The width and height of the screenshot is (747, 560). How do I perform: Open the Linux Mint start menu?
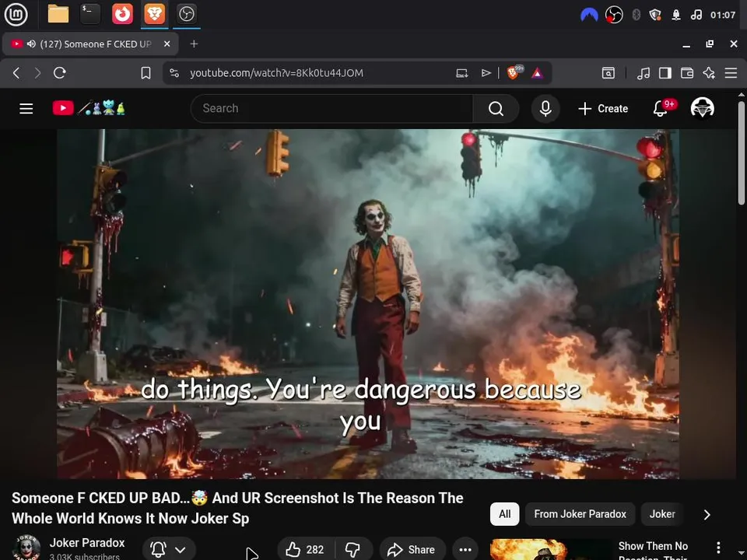coord(16,14)
